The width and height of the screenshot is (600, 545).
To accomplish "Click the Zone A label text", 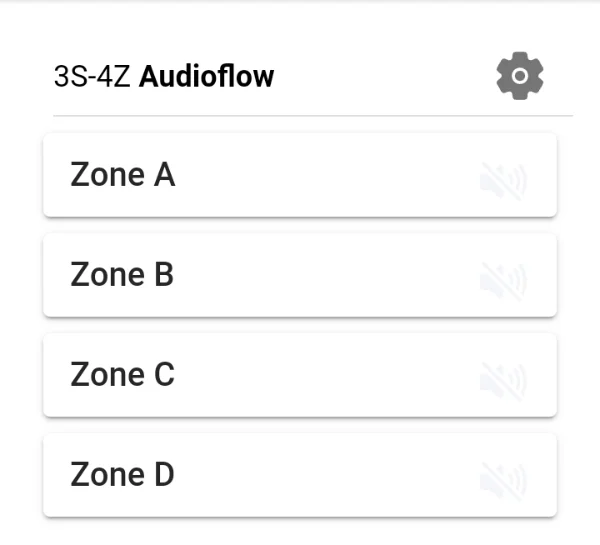I will pos(123,175).
